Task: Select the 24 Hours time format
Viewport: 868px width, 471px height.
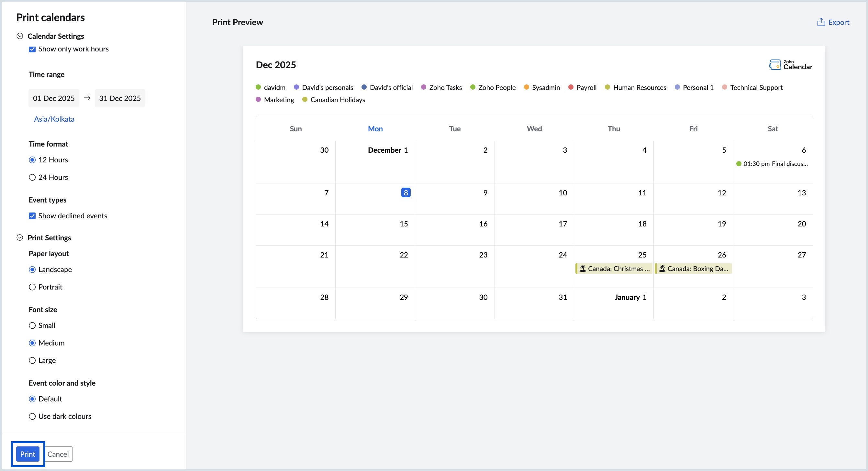Action: [32, 177]
